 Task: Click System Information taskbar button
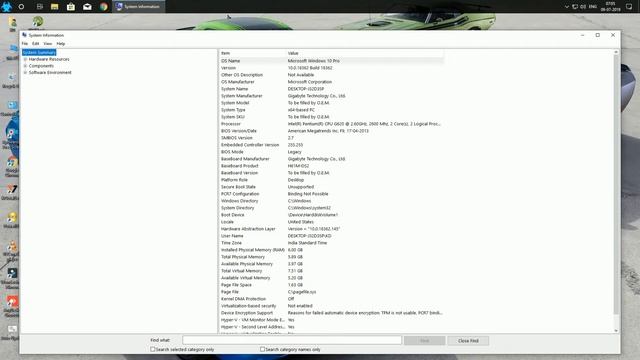pos(138,7)
